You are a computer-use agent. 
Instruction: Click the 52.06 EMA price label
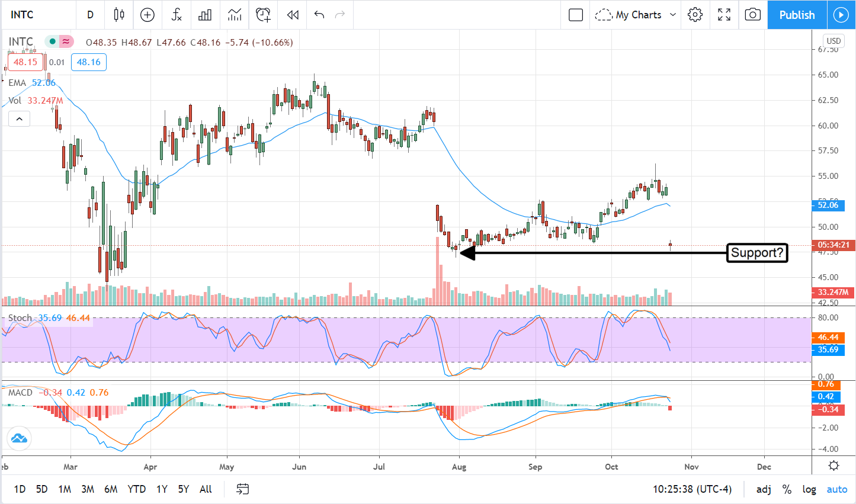[x=828, y=206]
